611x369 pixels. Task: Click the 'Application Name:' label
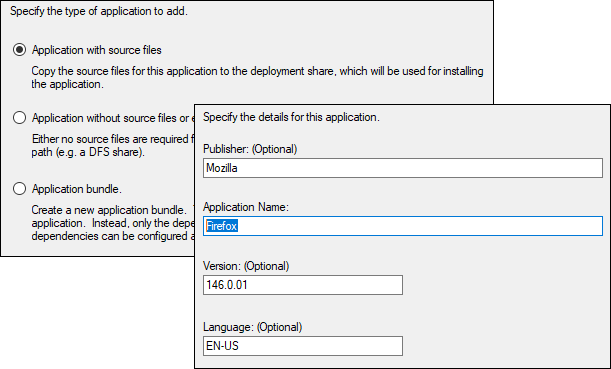pyautogui.click(x=245, y=207)
